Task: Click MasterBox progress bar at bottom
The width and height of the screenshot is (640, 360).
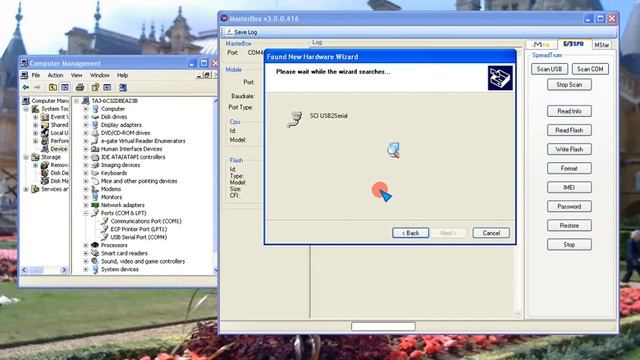Action: tap(383, 326)
